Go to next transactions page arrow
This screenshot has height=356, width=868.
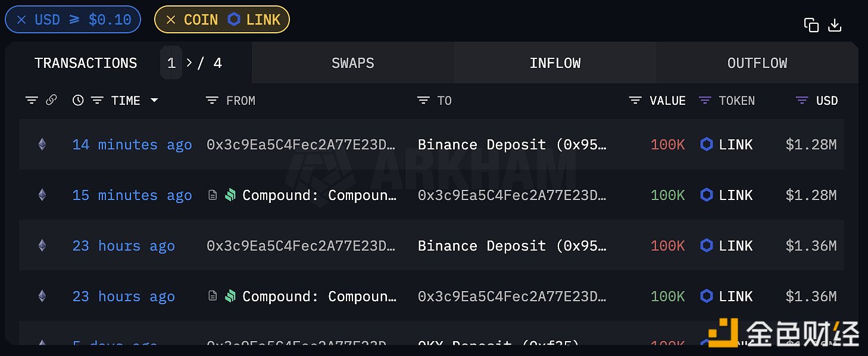189,63
